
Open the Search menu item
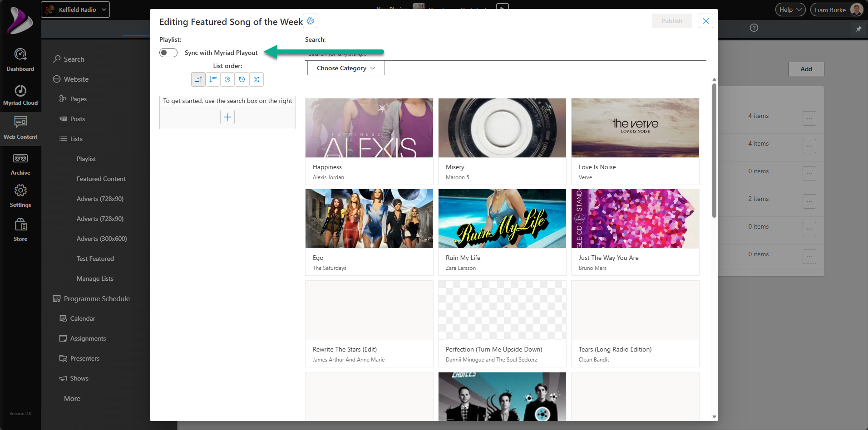(x=69, y=59)
